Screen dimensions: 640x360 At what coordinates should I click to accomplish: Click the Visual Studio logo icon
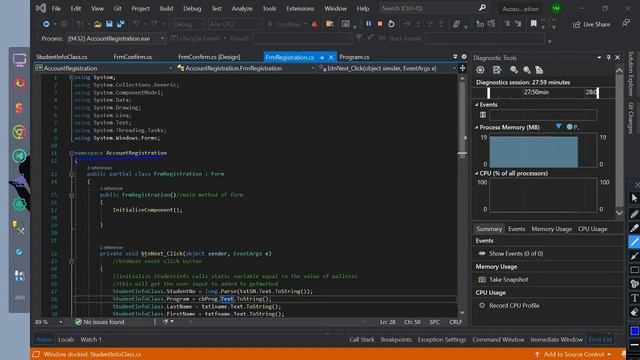click(x=41, y=8)
